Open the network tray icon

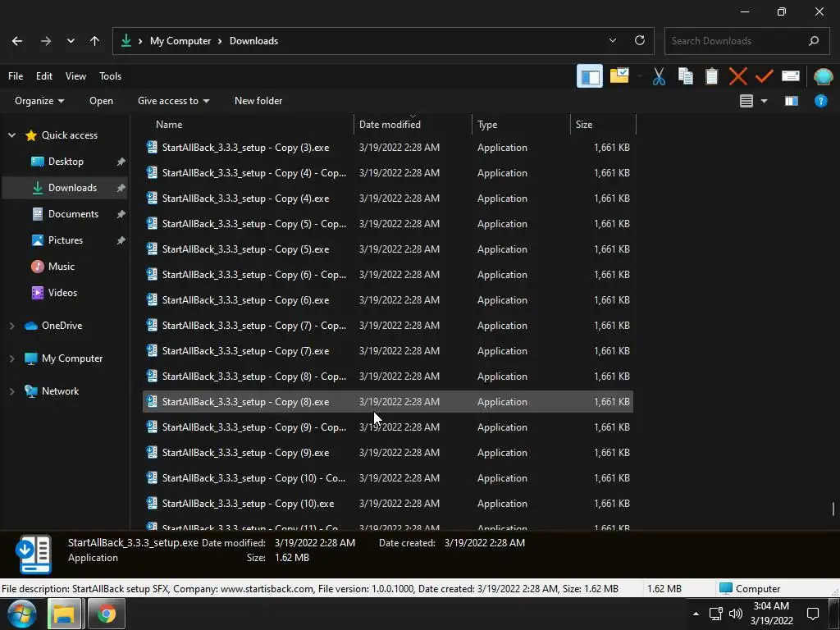point(715,614)
